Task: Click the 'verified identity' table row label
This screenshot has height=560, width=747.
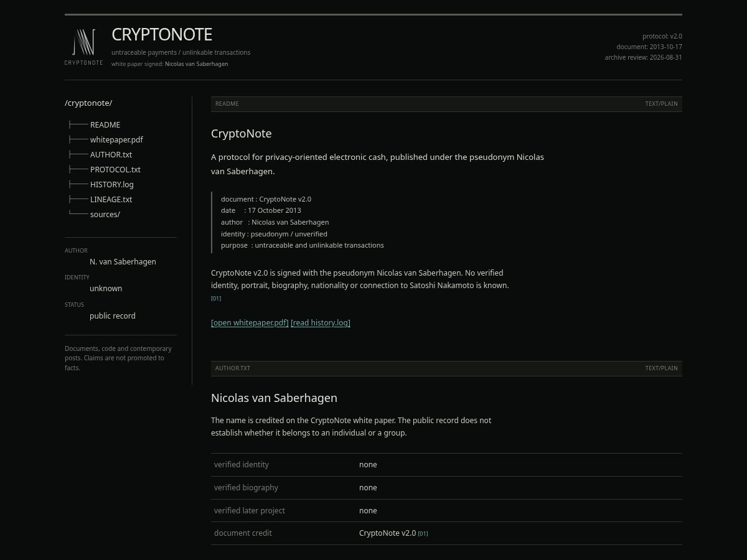Action: tap(242, 465)
